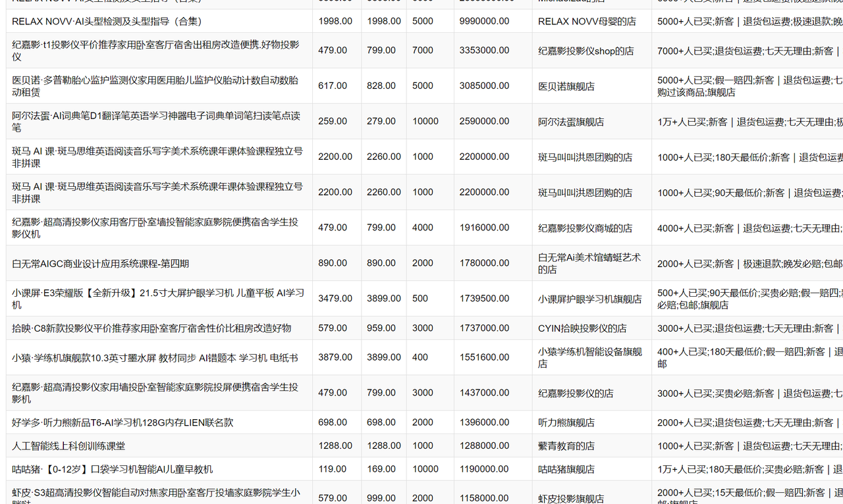Click the 1551600.00 amount

(484, 357)
